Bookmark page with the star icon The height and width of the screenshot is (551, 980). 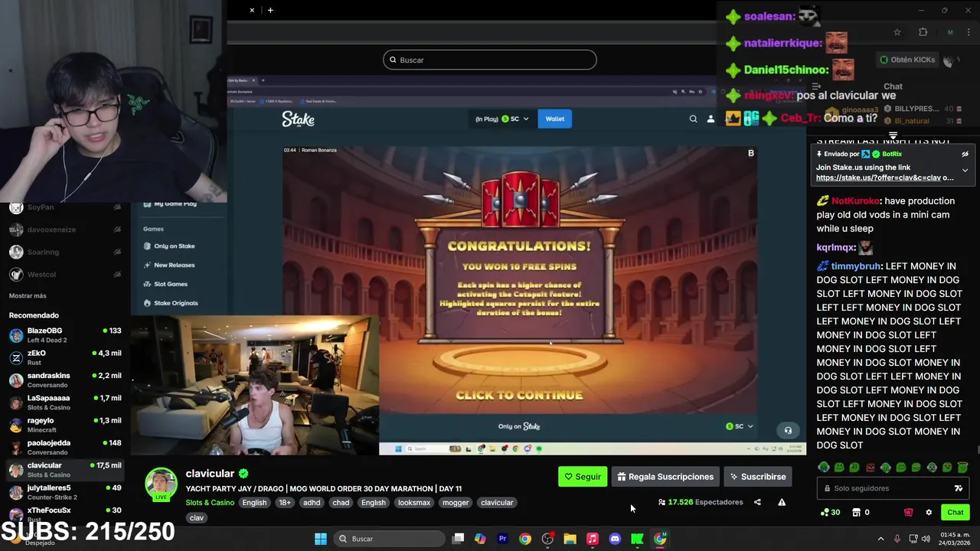point(897,32)
